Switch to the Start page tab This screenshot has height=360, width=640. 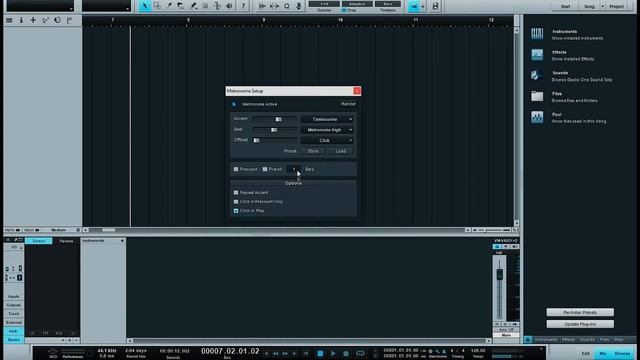click(x=565, y=7)
